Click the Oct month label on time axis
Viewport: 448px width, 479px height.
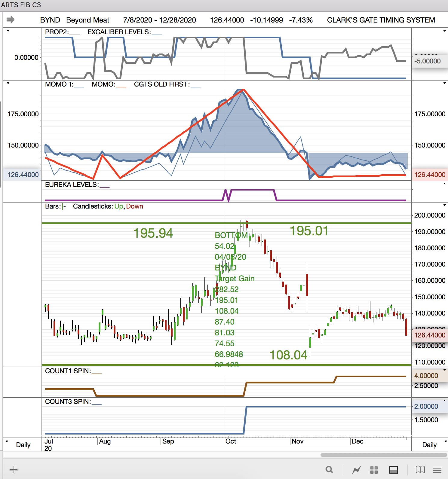(x=231, y=441)
